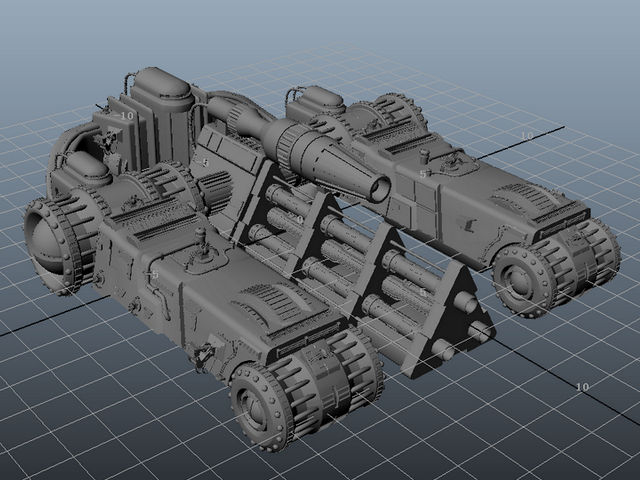Select the tall rounded tank on top rear
The height and width of the screenshot is (480, 640).
pyautogui.click(x=161, y=116)
